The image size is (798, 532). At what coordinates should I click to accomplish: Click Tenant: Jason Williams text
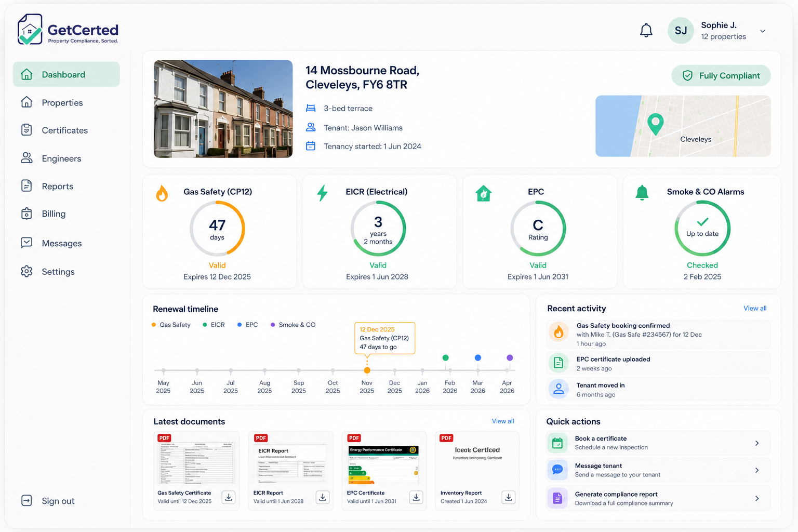coord(363,128)
